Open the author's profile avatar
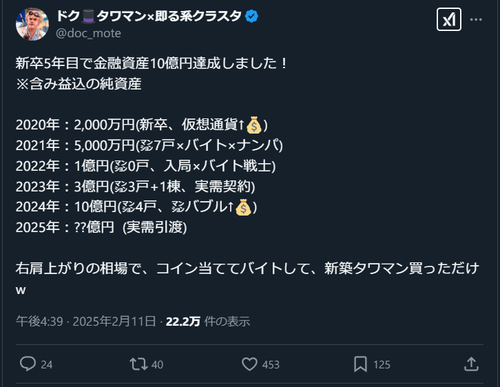The height and width of the screenshot is (387, 500). [x=32, y=25]
